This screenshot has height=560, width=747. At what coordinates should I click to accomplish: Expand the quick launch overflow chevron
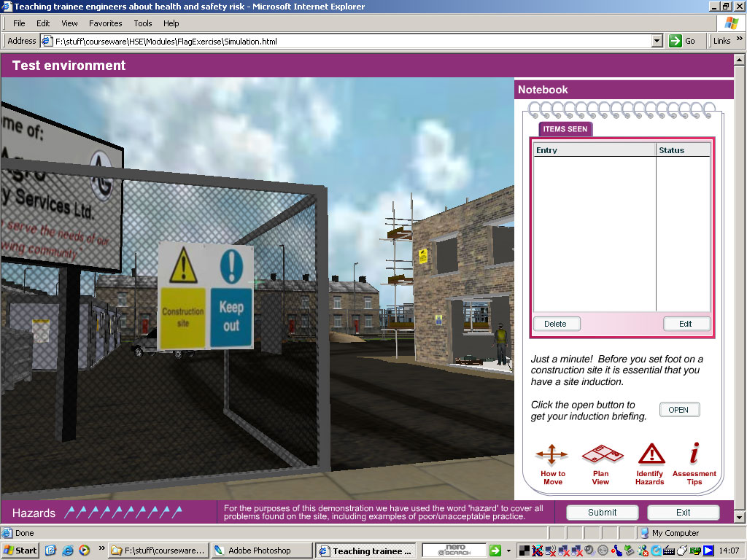101,548
